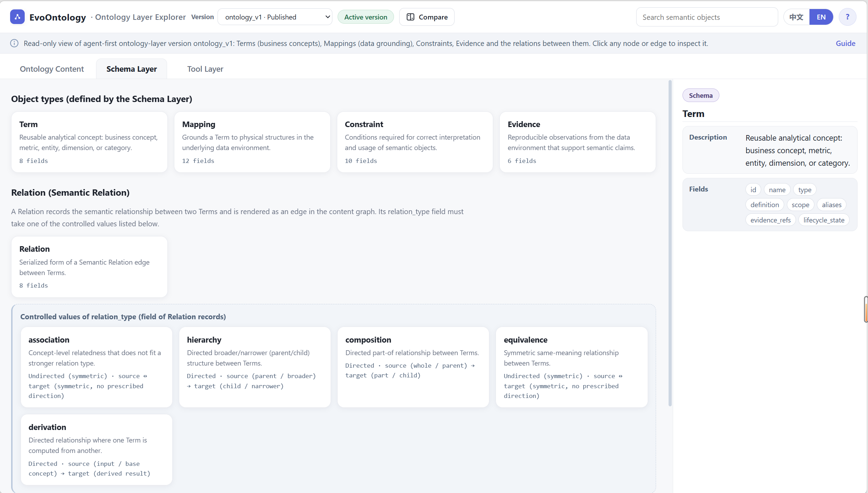The image size is (868, 493).
Task: Open the ontology version dropdown
Action: pyautogui.click(x=275, y=17)
